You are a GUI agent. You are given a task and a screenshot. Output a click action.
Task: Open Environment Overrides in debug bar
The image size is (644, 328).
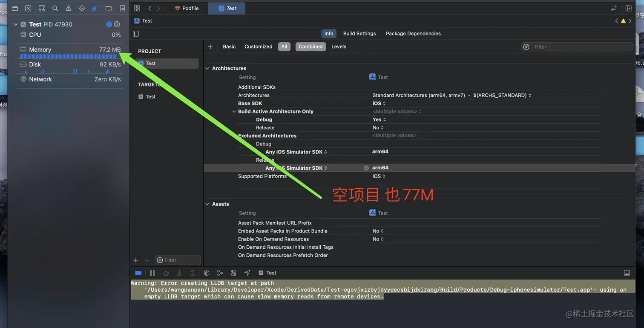pyautogui.click(x=233, y=273)
